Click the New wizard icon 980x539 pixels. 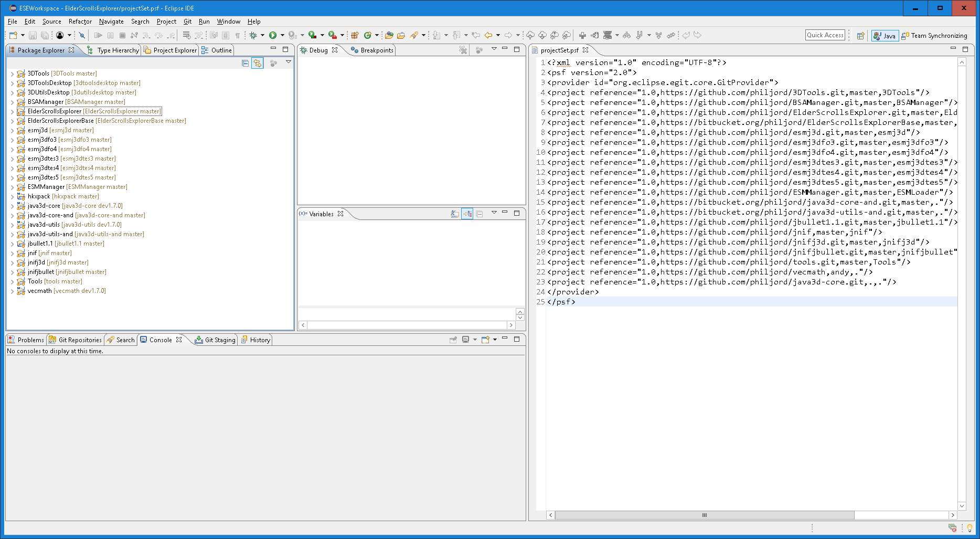(x=13, y=35)
